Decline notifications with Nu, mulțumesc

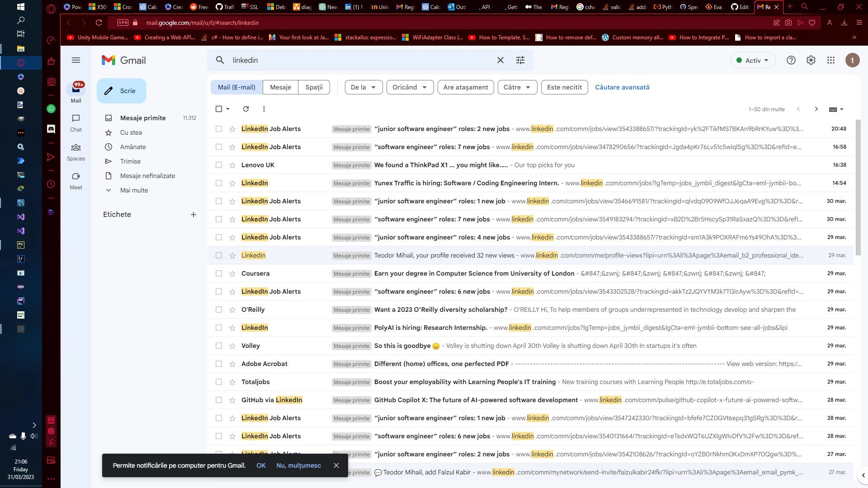pyautogui.click(x=298, y=465)
